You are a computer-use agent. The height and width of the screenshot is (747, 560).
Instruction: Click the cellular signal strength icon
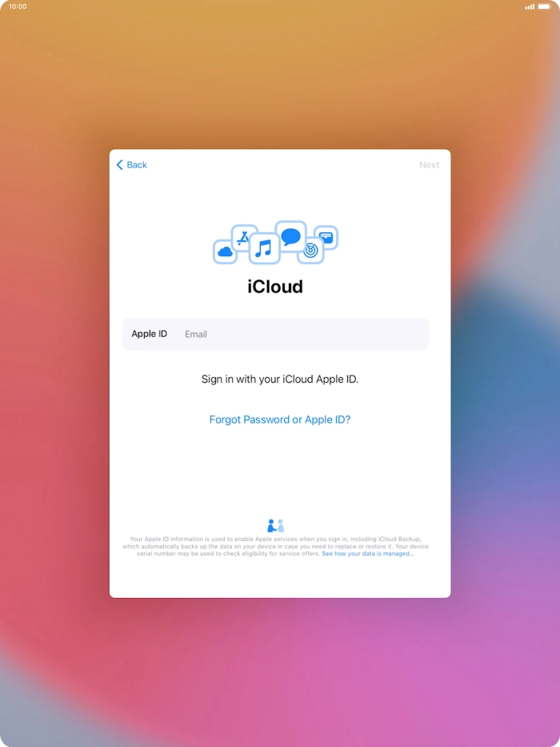point(530,6)
